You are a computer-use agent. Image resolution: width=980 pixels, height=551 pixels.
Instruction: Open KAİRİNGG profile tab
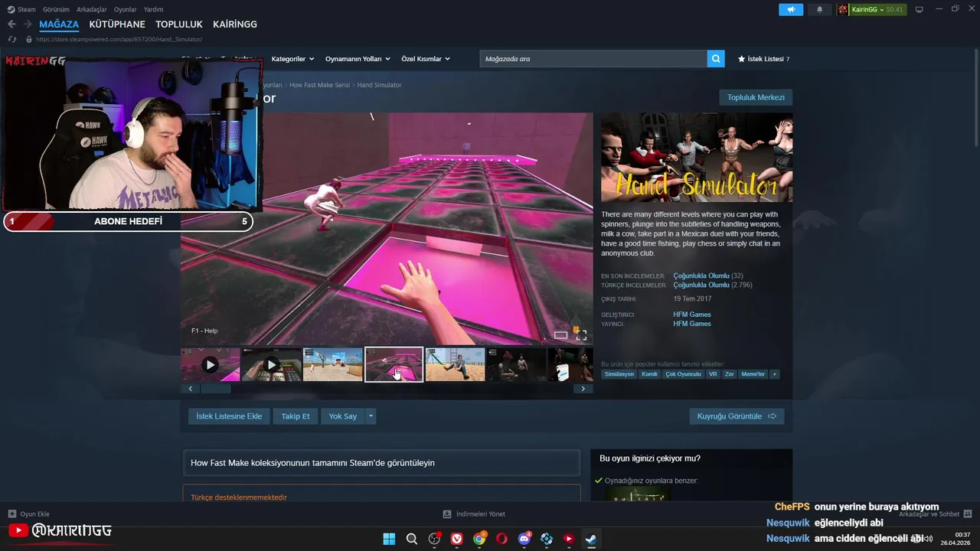click(235, 24)
